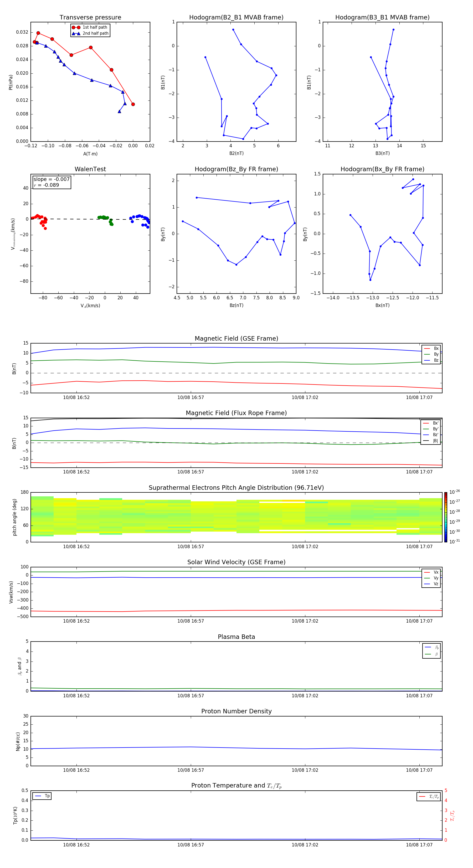
Task: Click the '2nd half path' legend entry
Action: (x=90, y=33)
